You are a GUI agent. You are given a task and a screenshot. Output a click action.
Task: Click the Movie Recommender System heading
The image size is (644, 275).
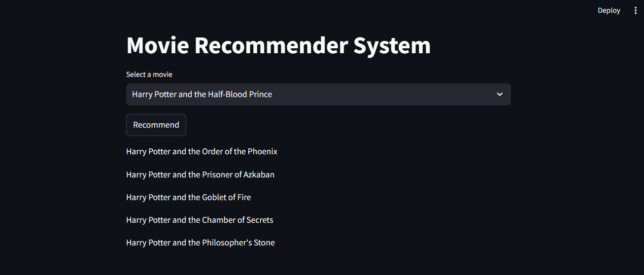pyautogui.click(x=278, y=45)
